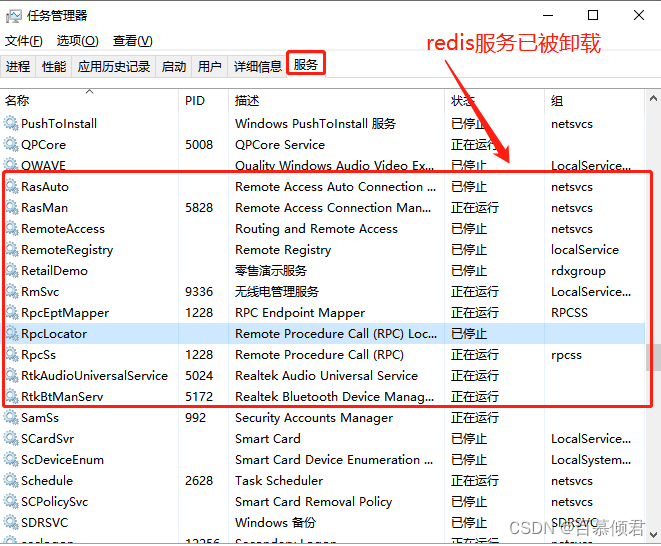Select PID 5828 of RasMan
The image size is (661, 546).
pos(199,207)
